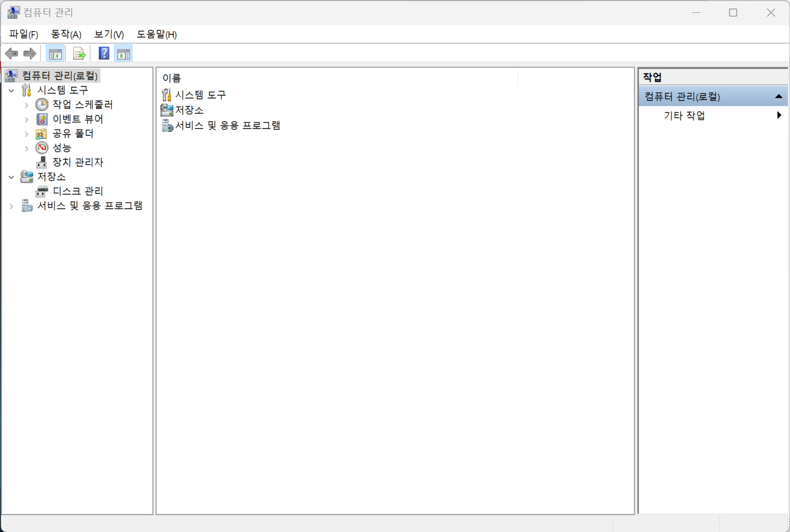Screen dimensions: 790x532
Task: Expand the 성능 node
Action: coord(27,148)
